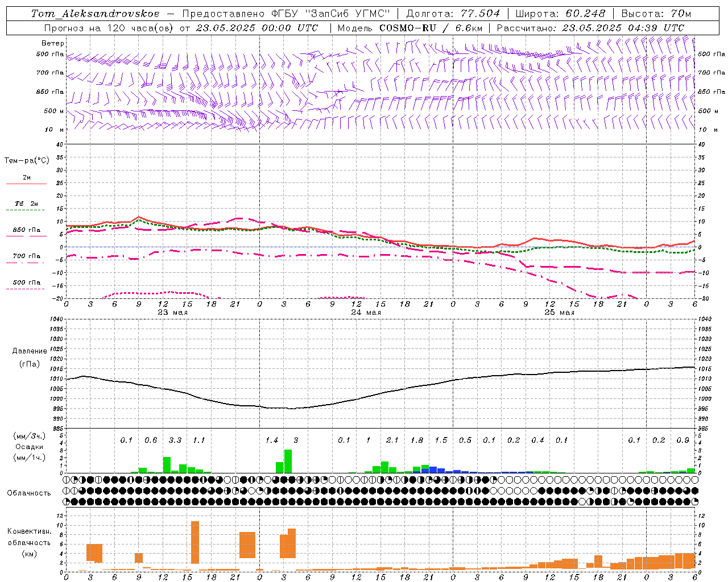The width and height of the screenshot is (728, 582).
Task: Click the Тем-ра(°C) temperature panel label
Action: [27, 161]
